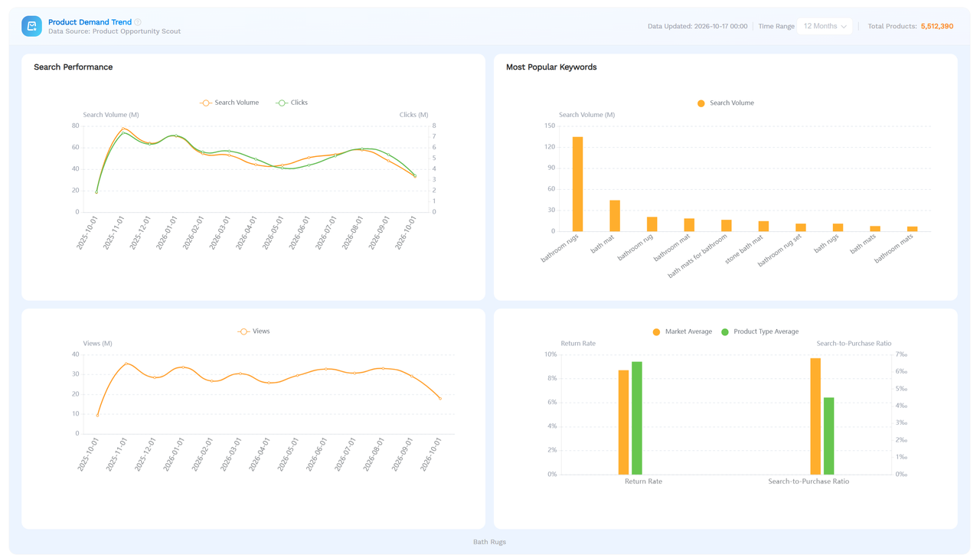This screenshot has height=558, width=980.
Task: Click Data Source: Product Opportunity Scout text
Action: 114,31
